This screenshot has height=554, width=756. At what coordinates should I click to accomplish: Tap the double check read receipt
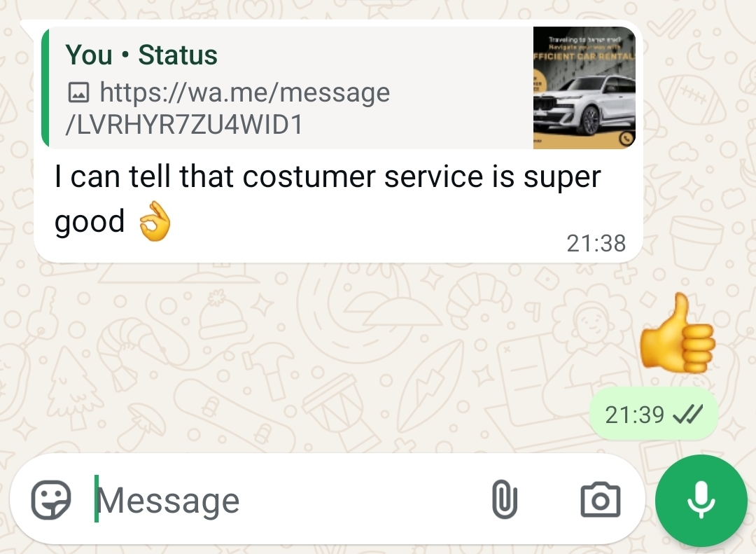687,414
